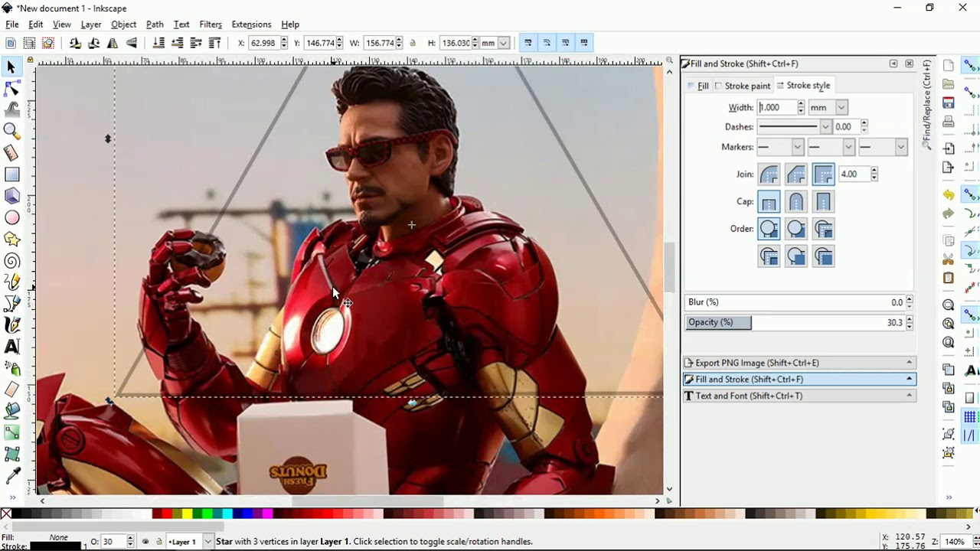Image resolution: width=980 pixels, height=551 pixels.
Task: Click the stroke Width input field
Action: [776, 108]
